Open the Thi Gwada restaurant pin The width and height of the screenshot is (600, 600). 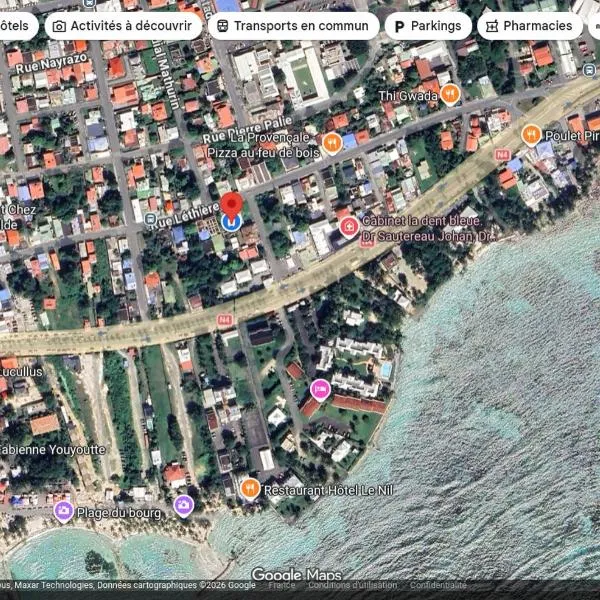coord(450,94)
